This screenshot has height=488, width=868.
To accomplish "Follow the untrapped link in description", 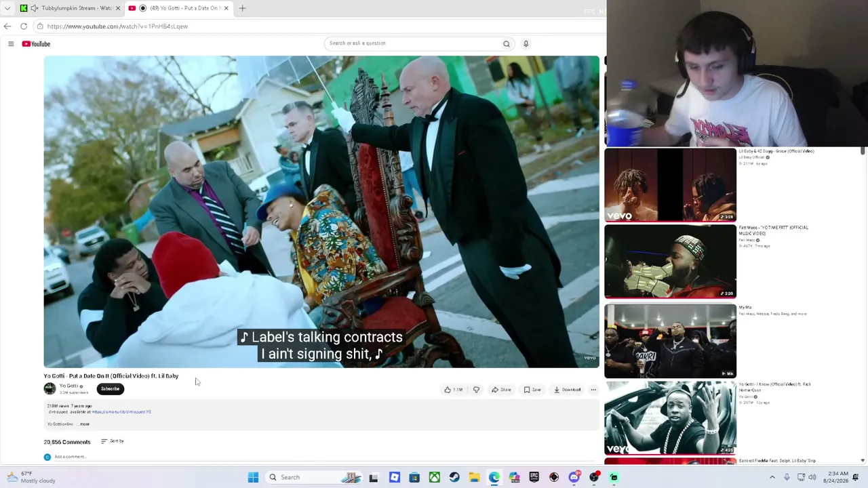I will tap(121, 412).
